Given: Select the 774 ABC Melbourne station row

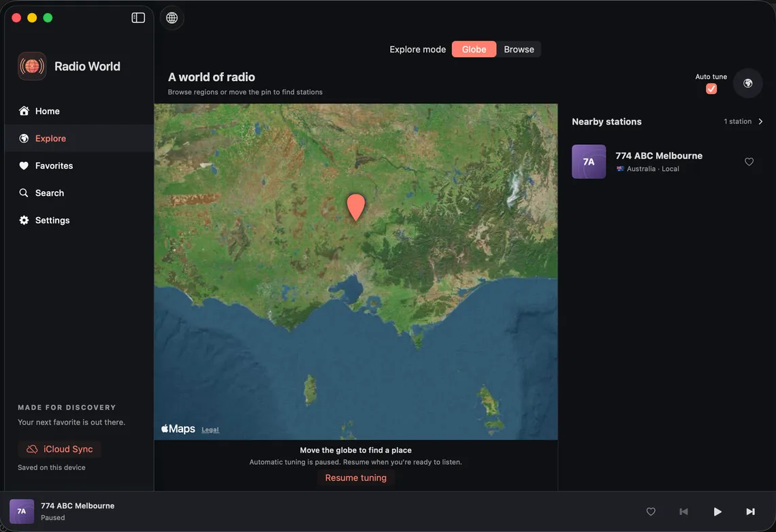Looking at the screenshot, I should pyautogui.click(x=667, y=162).
